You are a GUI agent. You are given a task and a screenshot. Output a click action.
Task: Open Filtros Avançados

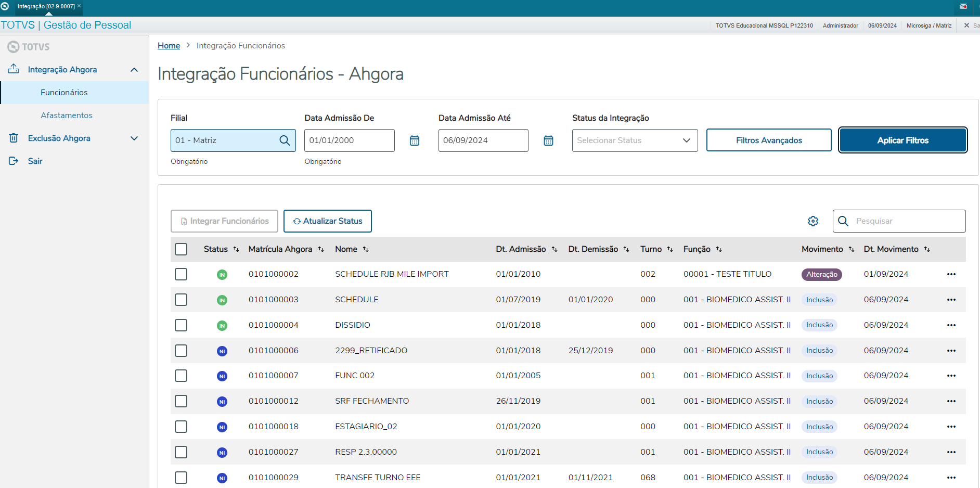click(769, 140)
